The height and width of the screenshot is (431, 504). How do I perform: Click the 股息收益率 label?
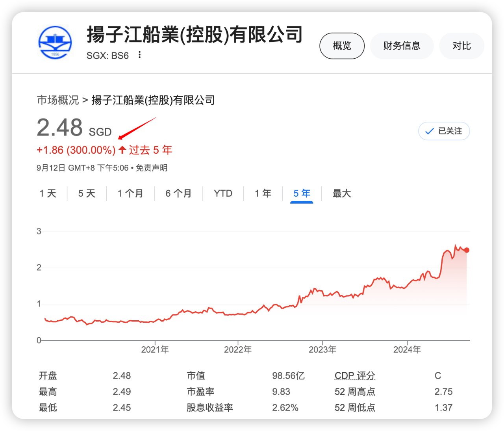[x=210, y=408]
